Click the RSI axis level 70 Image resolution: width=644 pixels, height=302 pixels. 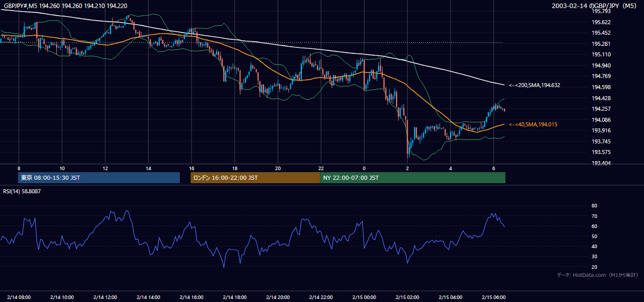[x=594, y=216]
